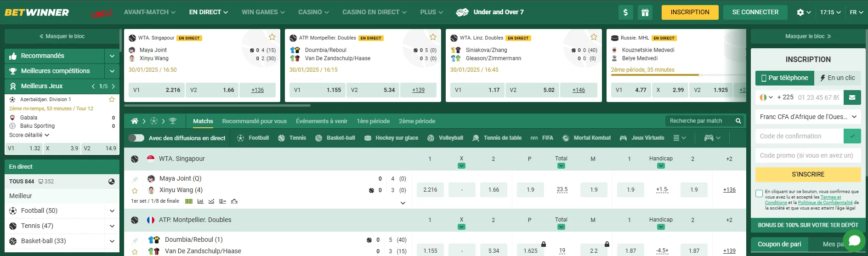Screen dimensions: 868x256
Task: Open the FR language dropdown
Action: coord(856,12)
